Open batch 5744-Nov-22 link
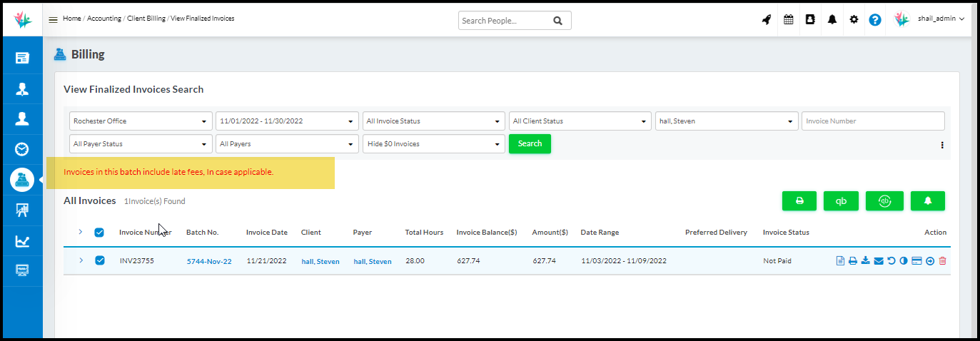980x341 pixels. click(209, 261)
